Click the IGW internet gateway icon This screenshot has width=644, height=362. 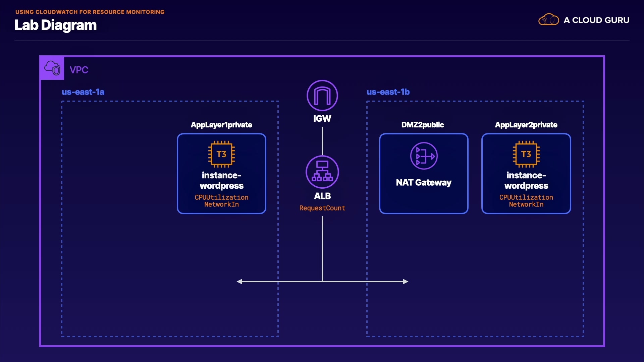tap(322, 96)
